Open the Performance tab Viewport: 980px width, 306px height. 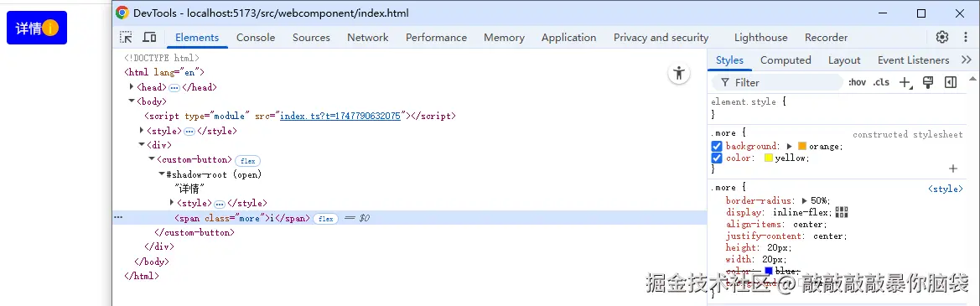(x=436, y=38)
